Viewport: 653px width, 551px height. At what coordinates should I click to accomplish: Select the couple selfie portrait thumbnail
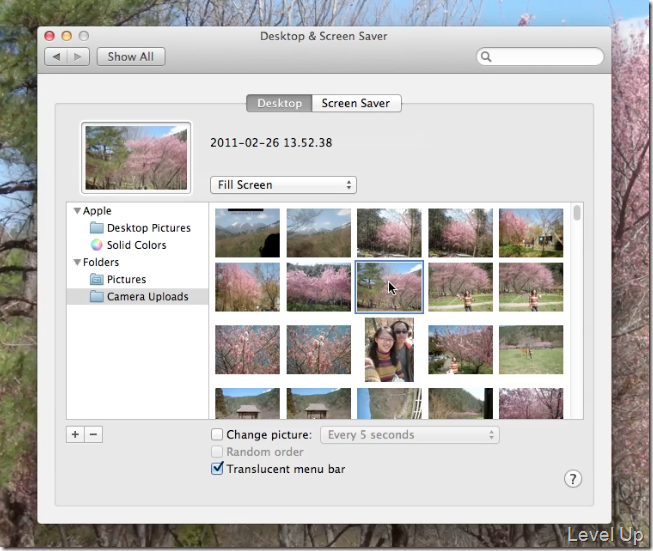389,350
